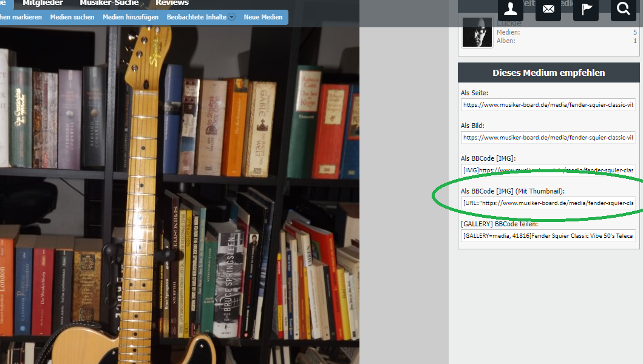Click the Alben count label
This screenshot has height=364, width=643.
tap(506, 41)
